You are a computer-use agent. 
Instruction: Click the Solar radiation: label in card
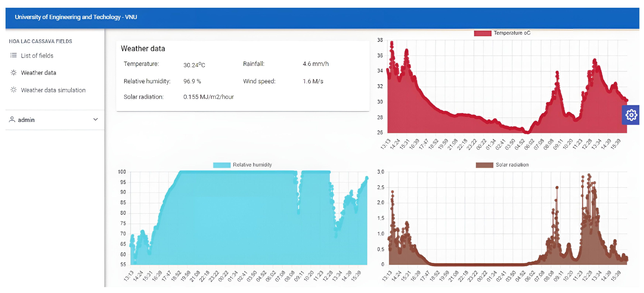[144, 97]
